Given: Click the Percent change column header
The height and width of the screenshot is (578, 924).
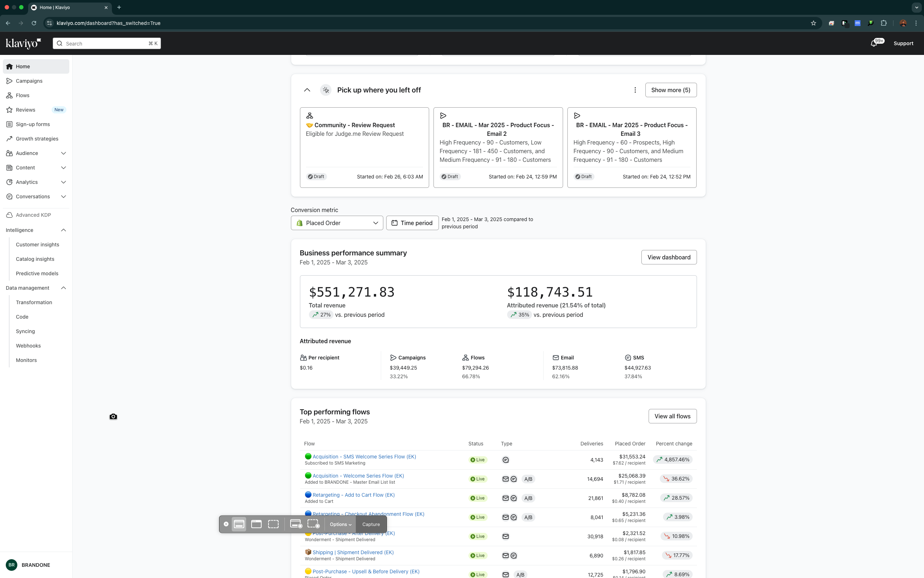Looking at the screenshot, I should (674, 444).
